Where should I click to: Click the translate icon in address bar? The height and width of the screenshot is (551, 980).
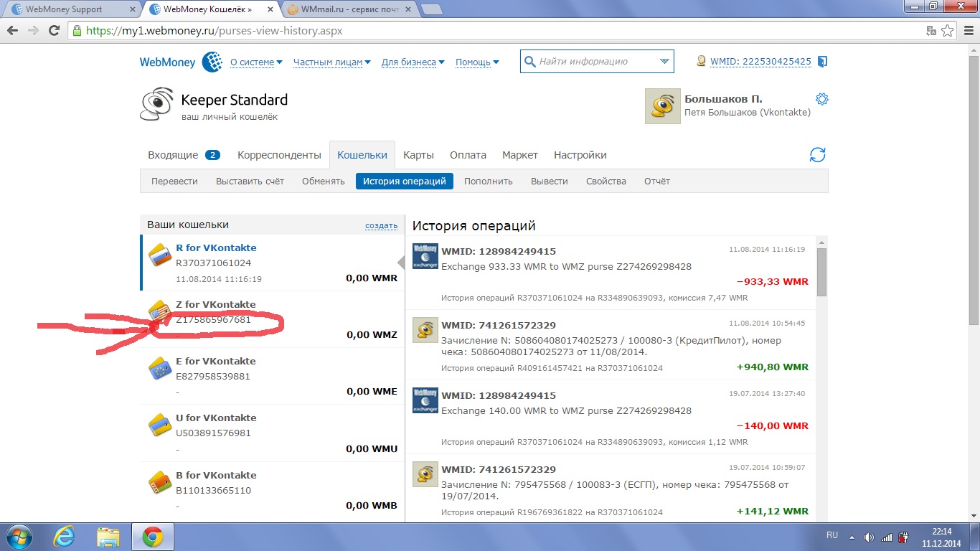click(931, 31)
